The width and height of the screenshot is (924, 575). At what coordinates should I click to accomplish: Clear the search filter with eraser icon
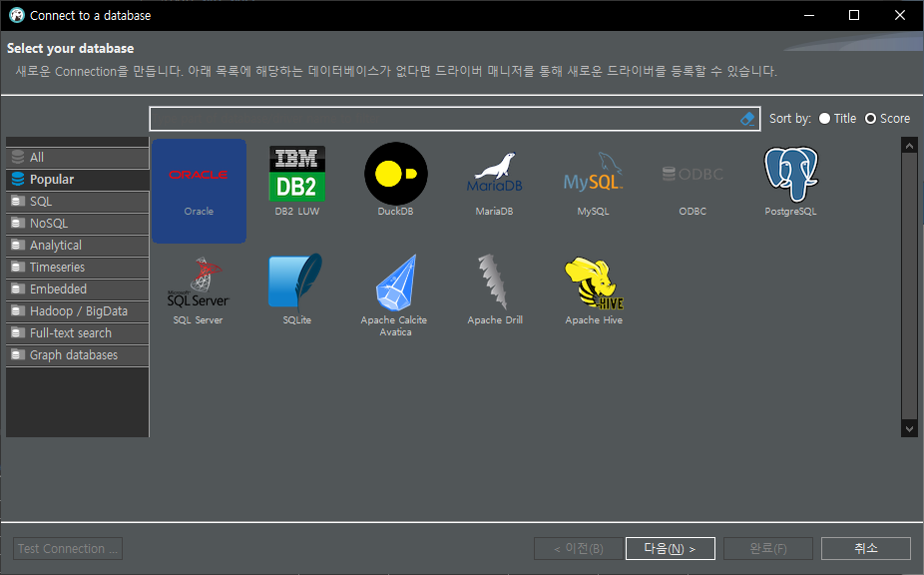coord(747,119)
